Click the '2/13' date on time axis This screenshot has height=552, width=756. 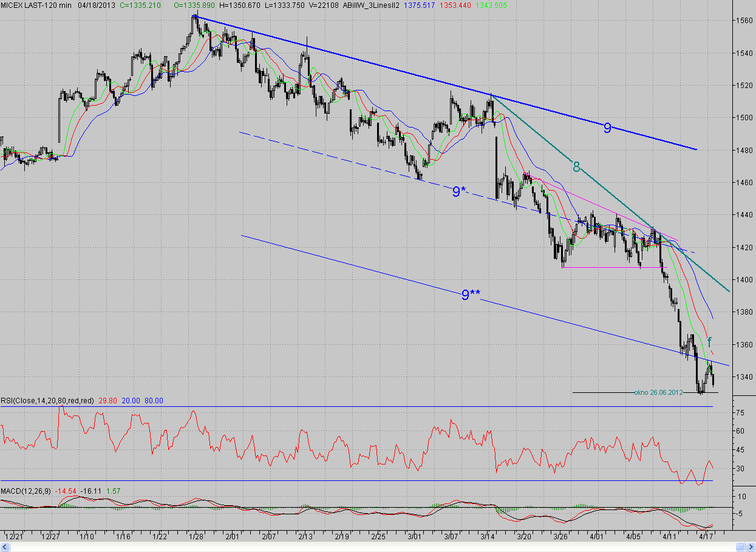coord(305,536)
